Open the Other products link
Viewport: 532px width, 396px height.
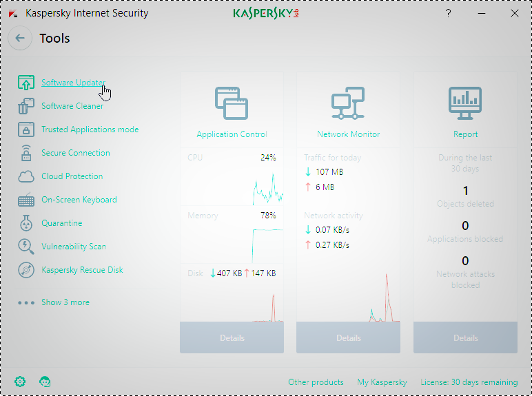316,382
